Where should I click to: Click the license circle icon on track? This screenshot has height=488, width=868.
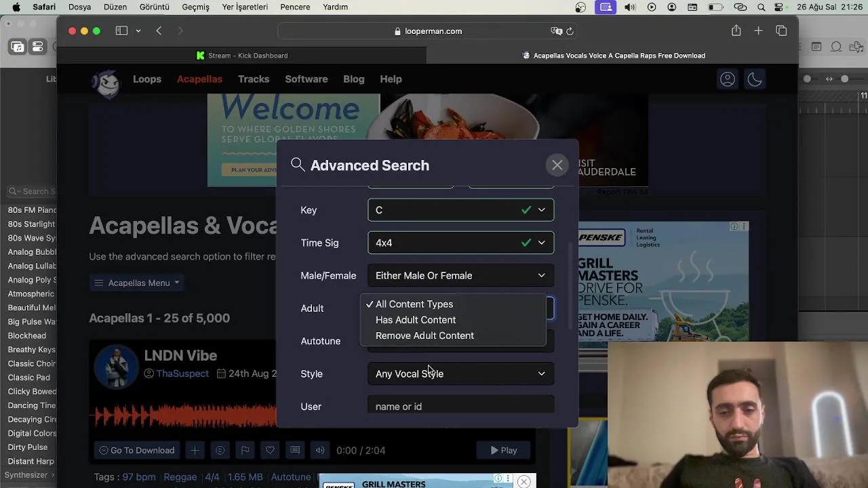(x=220, y=451)
